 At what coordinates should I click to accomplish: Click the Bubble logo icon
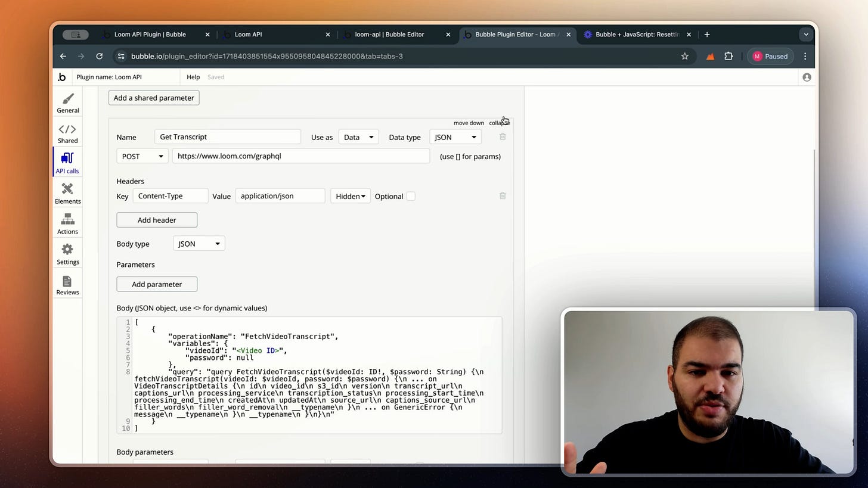click(x=62, y=77)
